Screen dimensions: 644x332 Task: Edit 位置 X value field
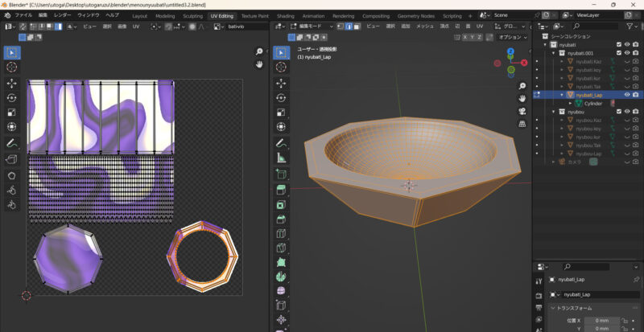[601, 321]
